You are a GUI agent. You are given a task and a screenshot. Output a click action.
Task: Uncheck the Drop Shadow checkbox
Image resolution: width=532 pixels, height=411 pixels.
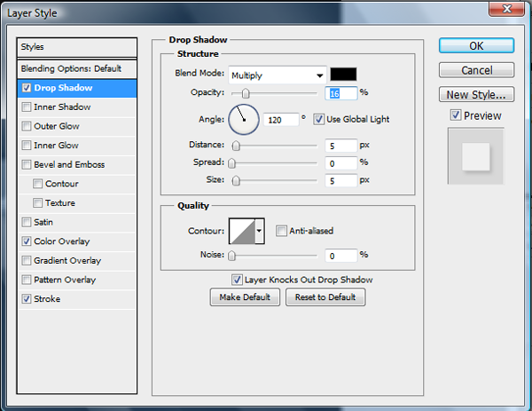pos(27,88)
